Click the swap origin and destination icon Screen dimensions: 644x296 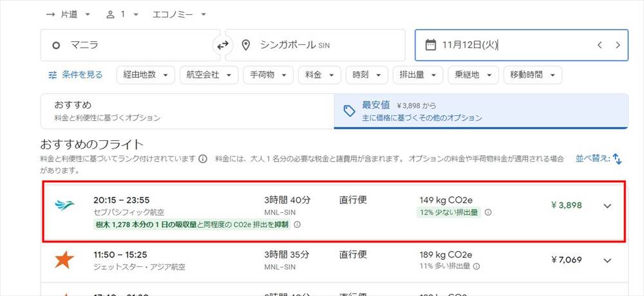coord(221,45)
